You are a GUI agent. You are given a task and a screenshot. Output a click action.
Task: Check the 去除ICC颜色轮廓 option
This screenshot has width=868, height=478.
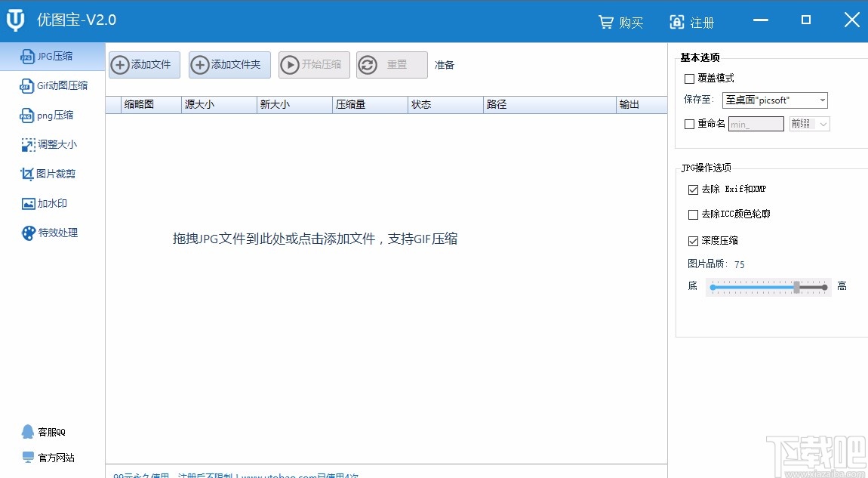694,214
